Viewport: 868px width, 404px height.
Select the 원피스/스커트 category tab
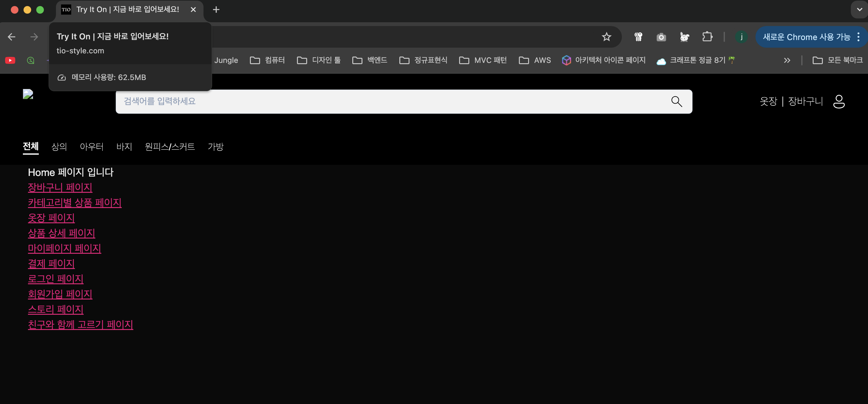(x=170, y=146)
